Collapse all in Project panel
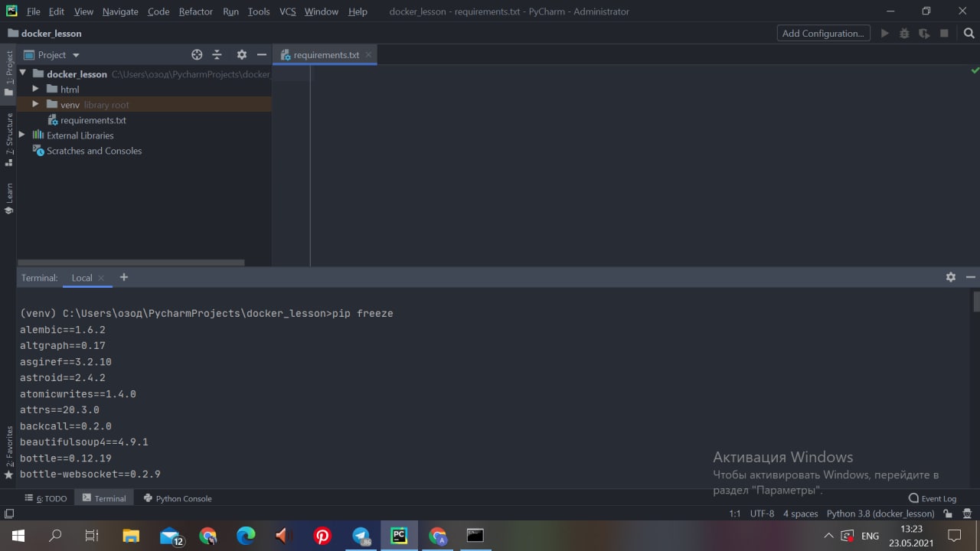The height and width of the screenshot is (551, 980). click(x=217, y=55)
